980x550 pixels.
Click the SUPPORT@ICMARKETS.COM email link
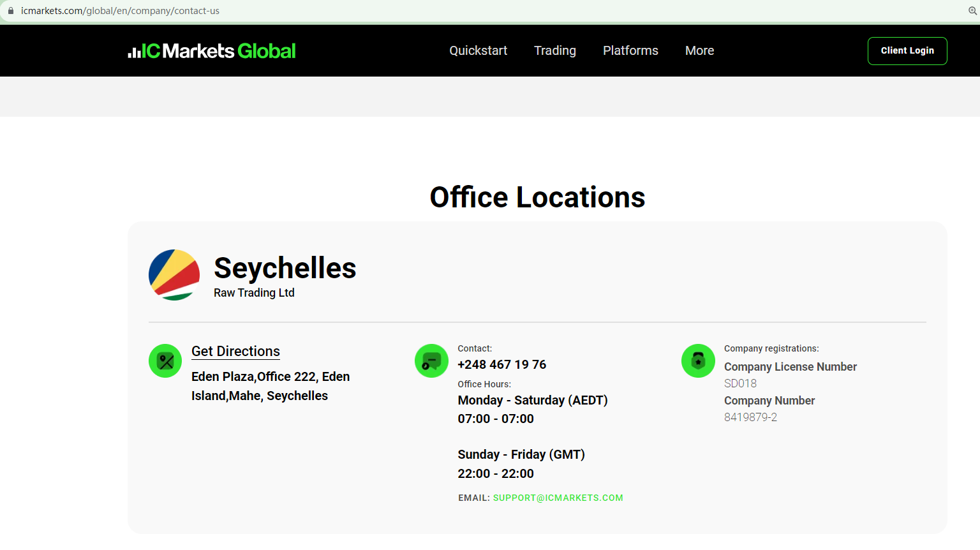[558, 498]
